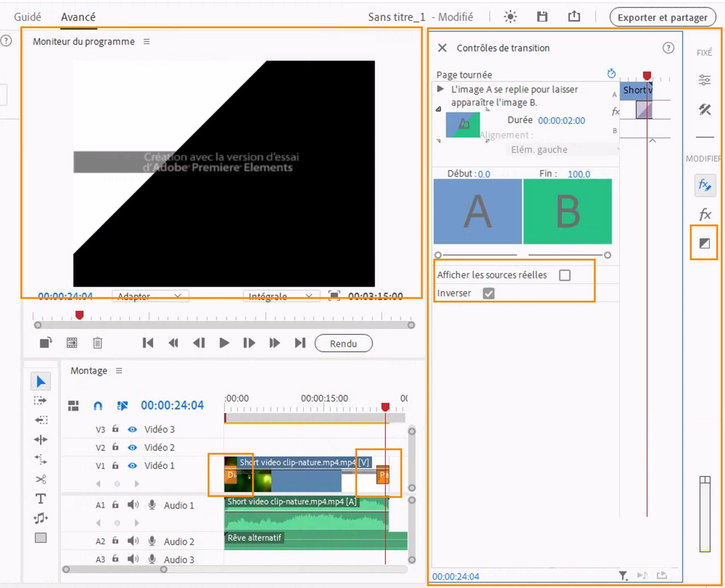Open the tools wrench icon in right sidebar
The height and width of the screenshot is (588, 725).
coord(705,110)
